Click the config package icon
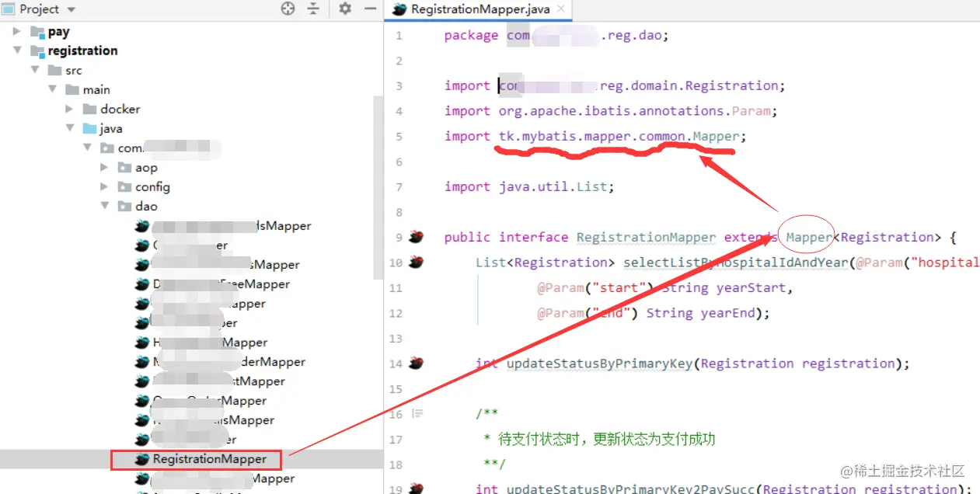This screenshot has width=980, height=494. tap(124, 187)
